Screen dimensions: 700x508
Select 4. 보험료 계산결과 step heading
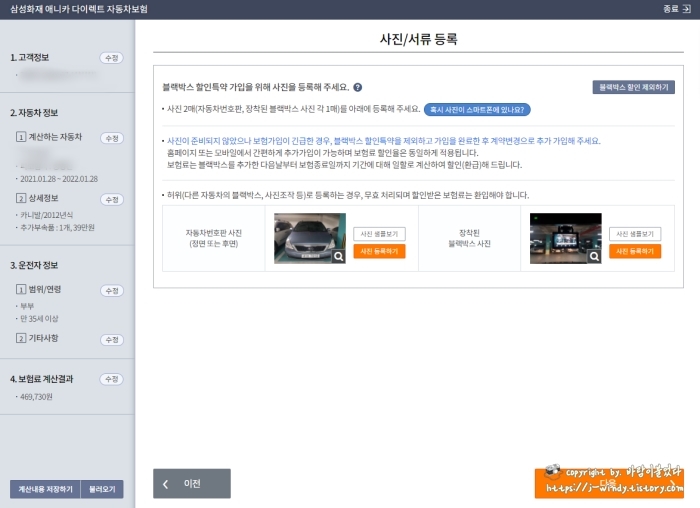pyautogui.click(x=42, y=379)
